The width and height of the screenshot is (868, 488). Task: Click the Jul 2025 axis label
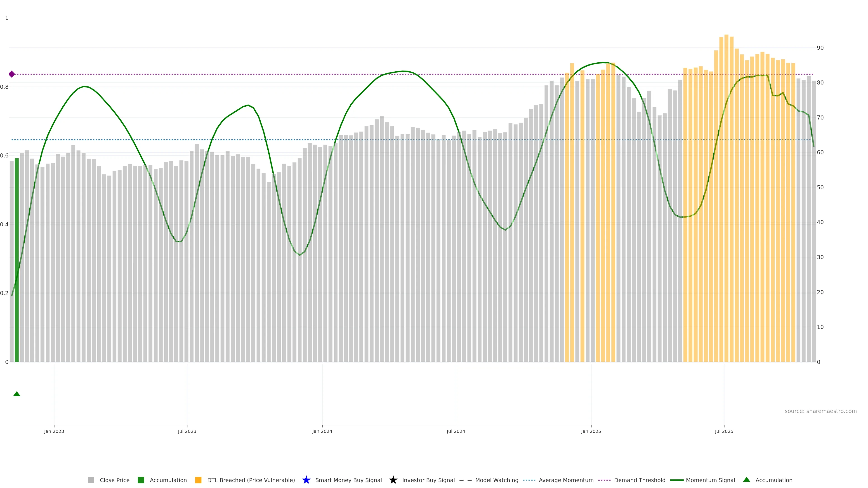(x=724, y=431)
